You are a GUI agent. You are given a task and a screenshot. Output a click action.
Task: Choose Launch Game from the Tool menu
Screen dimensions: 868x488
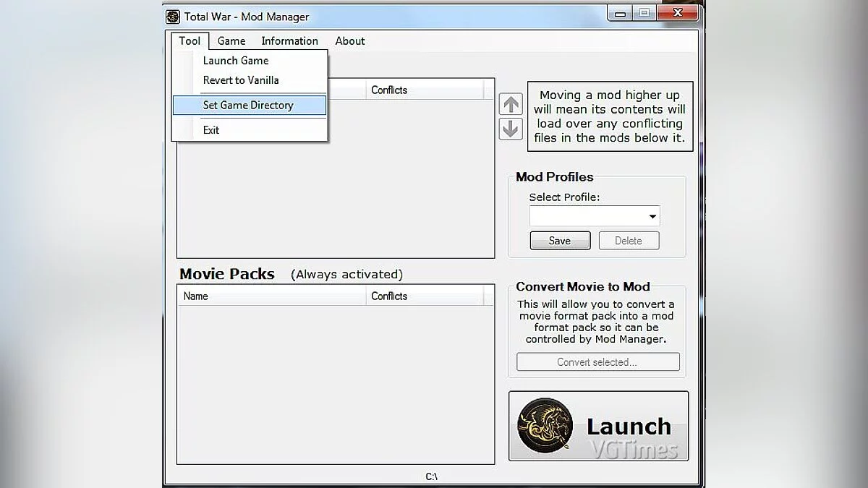pyautogui.click(x=236, y=61)
